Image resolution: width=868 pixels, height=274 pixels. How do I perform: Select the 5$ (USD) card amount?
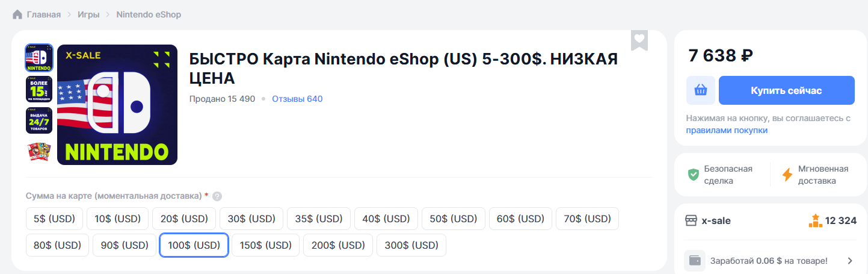[x=54, y=219]
